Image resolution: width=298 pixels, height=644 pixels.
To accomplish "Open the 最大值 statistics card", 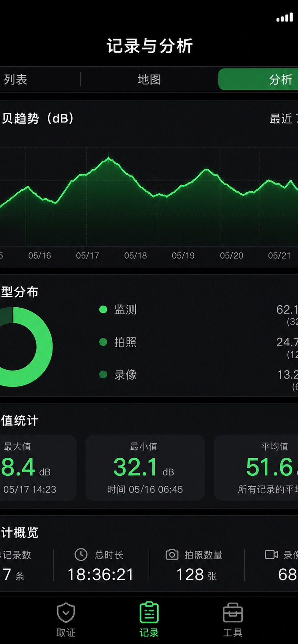I will point(38,467).
